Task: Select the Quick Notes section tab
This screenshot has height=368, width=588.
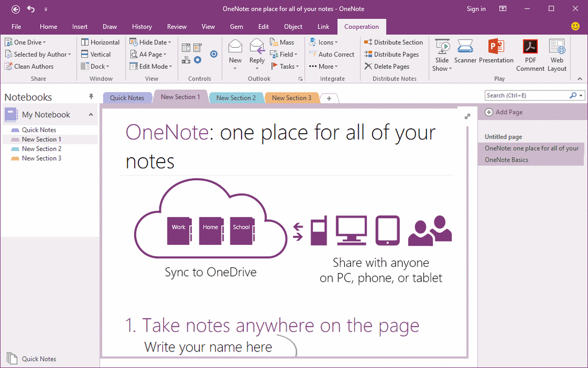Action: coord(127,97)
